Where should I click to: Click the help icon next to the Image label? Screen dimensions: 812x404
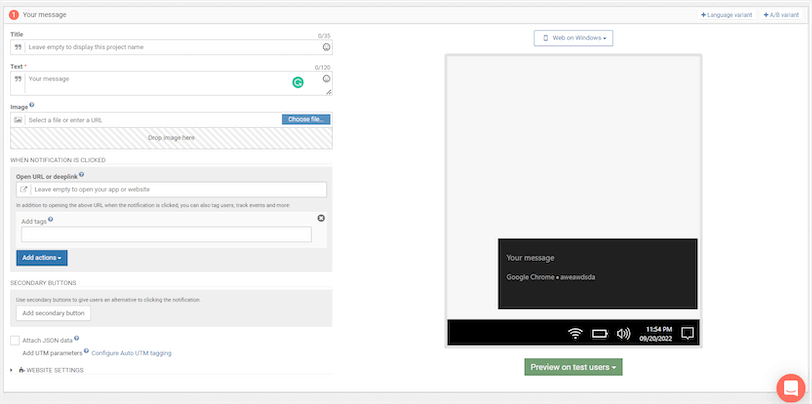point(32,105)
